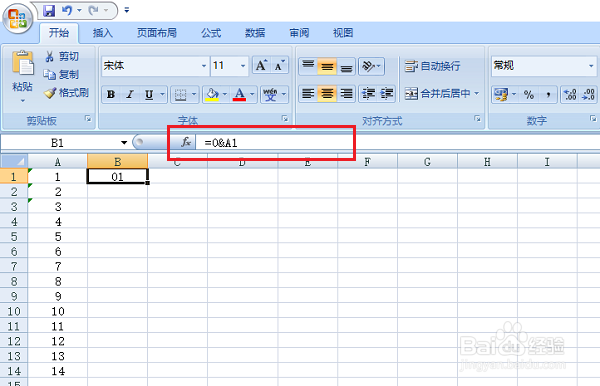The width and height of the screenshot is (600, 386).
Task: Click the increase indent icon
Action: point(386,94)
